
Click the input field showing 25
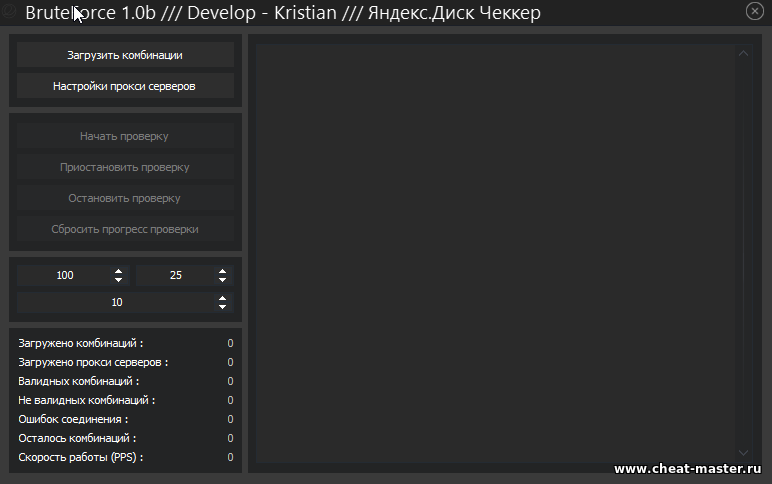tap(176, 275)
